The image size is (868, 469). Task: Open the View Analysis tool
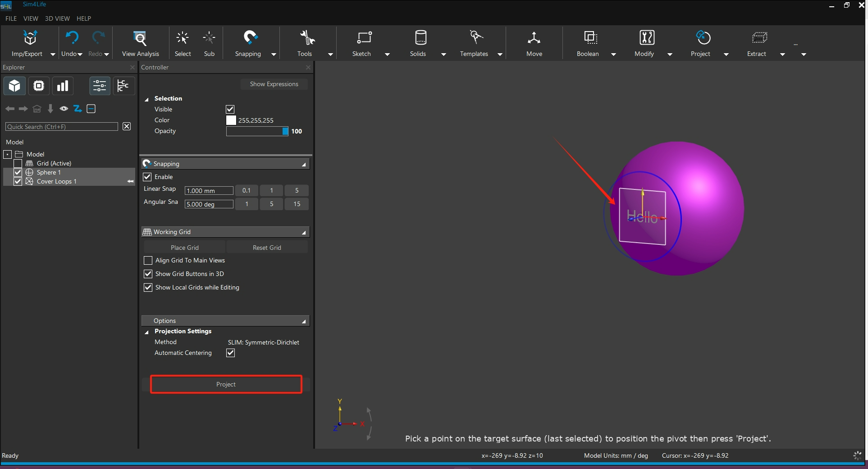[140, 39]
